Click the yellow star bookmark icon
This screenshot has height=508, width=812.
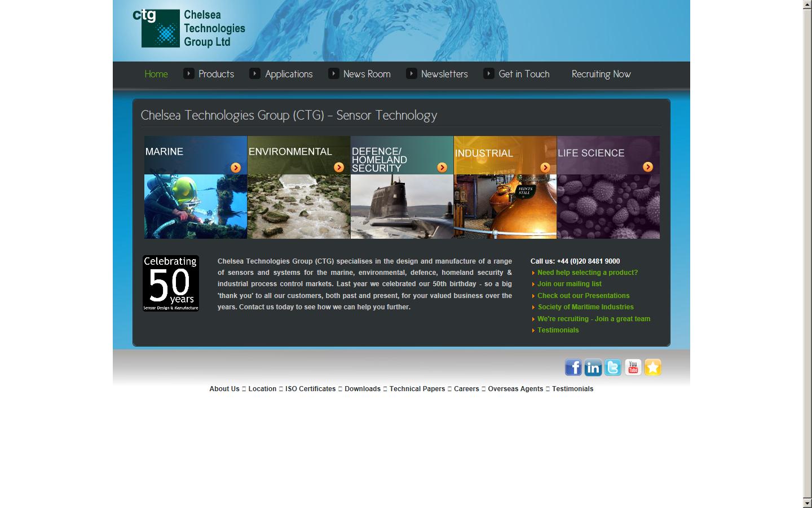(x=652, y=367)
